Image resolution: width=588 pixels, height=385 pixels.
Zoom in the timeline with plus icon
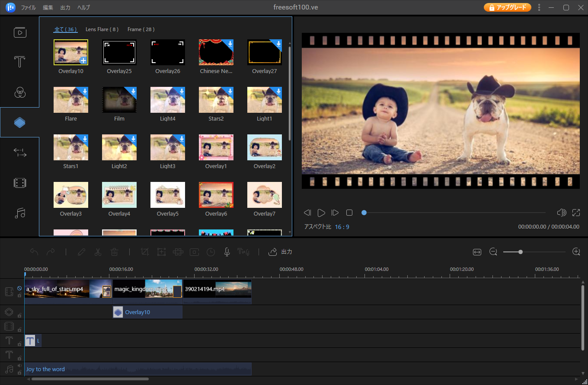point(576,252)
